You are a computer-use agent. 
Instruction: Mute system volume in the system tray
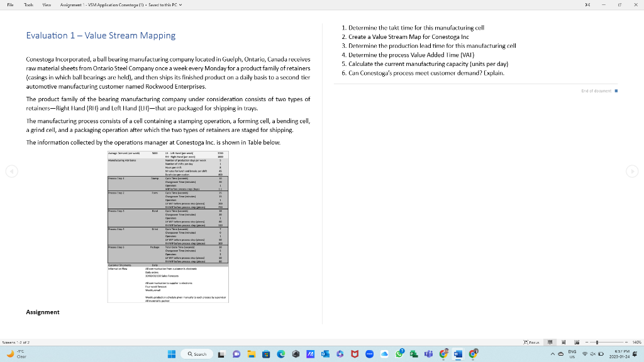click(592, 354)
